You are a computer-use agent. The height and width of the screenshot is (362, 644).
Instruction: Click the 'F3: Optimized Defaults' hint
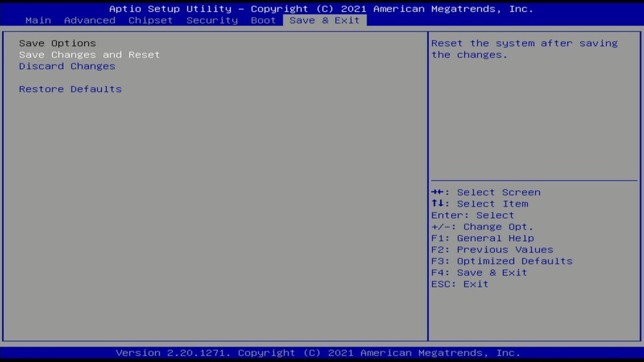pos(502,261)
